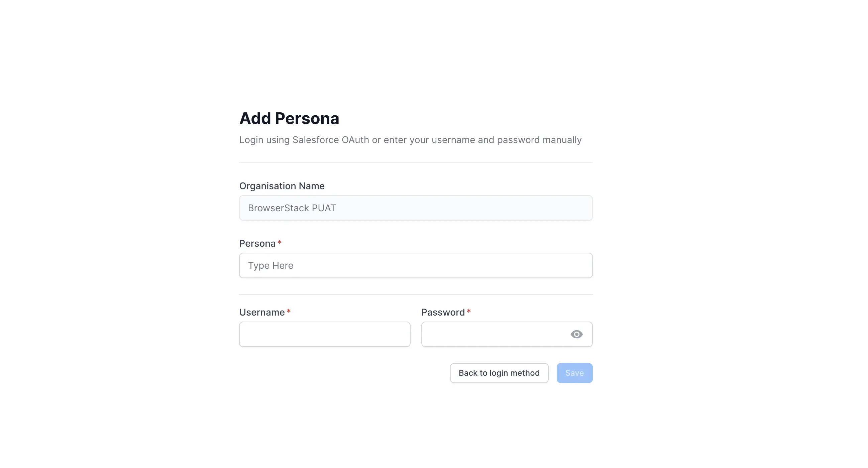The height and width of the screenshot is (468, 868).
Task: Click the empty Username field below its label
Action: coord(324,334)
